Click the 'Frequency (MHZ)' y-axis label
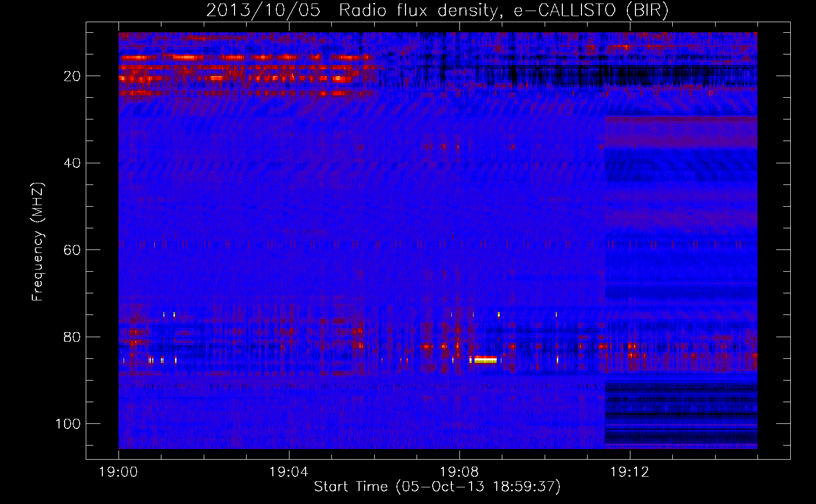This screenshot has height=504, width=816. point(38,241)
